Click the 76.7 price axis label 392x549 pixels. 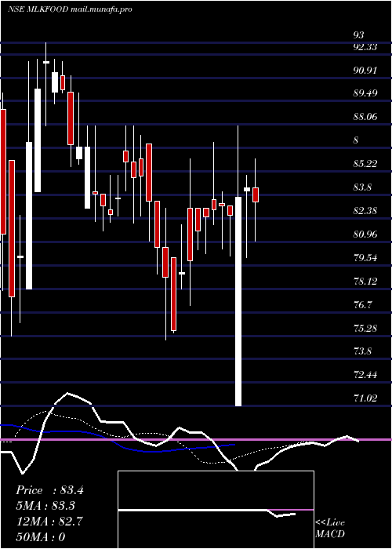(362, 304)
